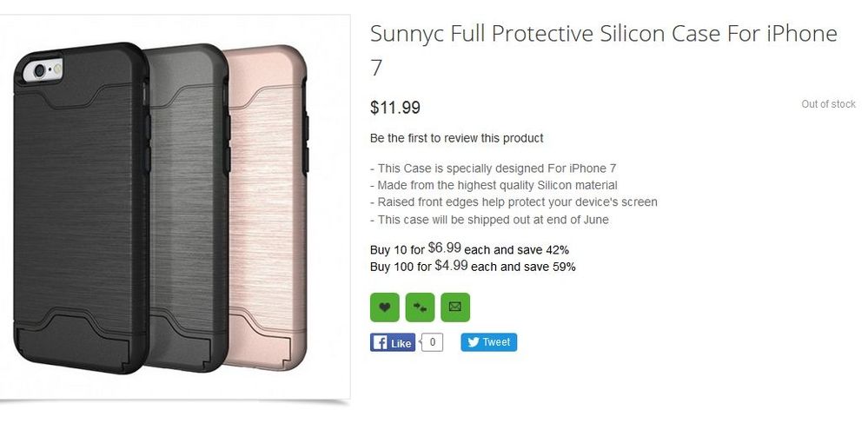The height and width of the screenshot is (423, 868).
Task: Click the 'Out of stock' status label
Action: pos(828,104)
